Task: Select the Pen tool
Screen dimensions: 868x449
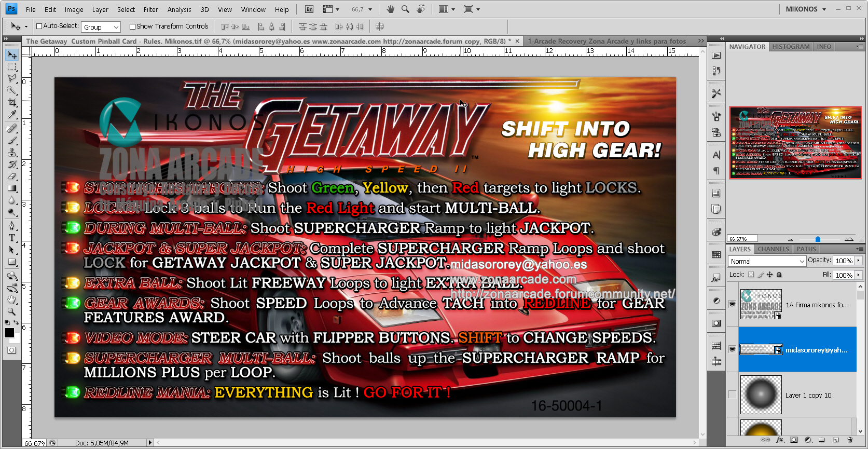Action: click(x=12, y=226)
